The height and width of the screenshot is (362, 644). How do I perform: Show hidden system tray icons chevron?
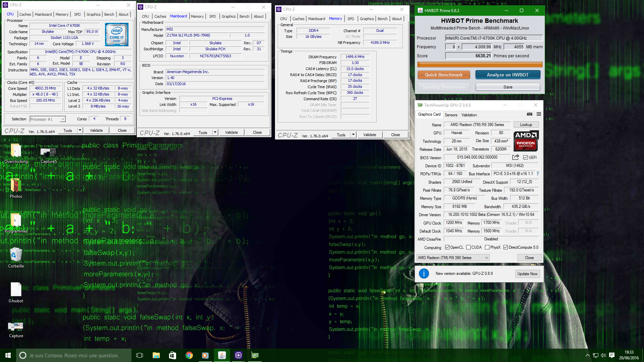pos(587,355)
